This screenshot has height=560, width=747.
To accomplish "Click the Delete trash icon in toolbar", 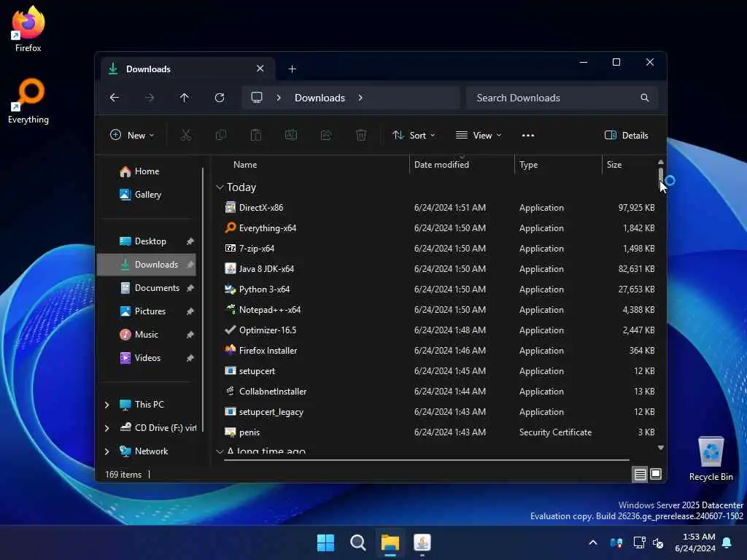I will coord(361,135).
